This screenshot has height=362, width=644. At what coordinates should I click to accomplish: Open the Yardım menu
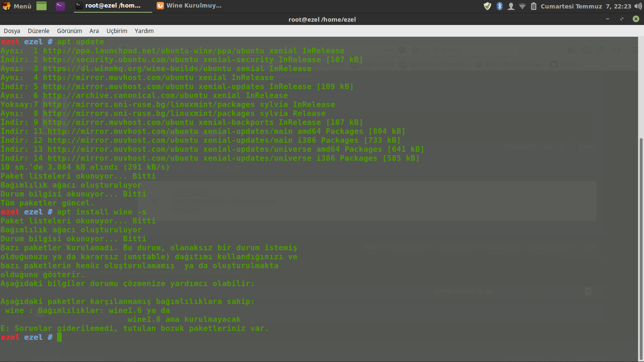[144, 31]
